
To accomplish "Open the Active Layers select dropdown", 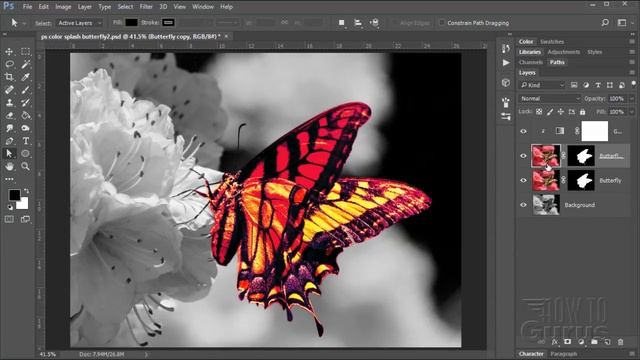I will 80,23.
